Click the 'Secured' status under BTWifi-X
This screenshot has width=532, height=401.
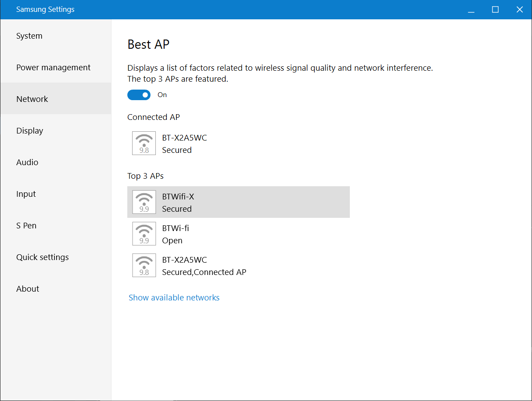coord(177,209)
